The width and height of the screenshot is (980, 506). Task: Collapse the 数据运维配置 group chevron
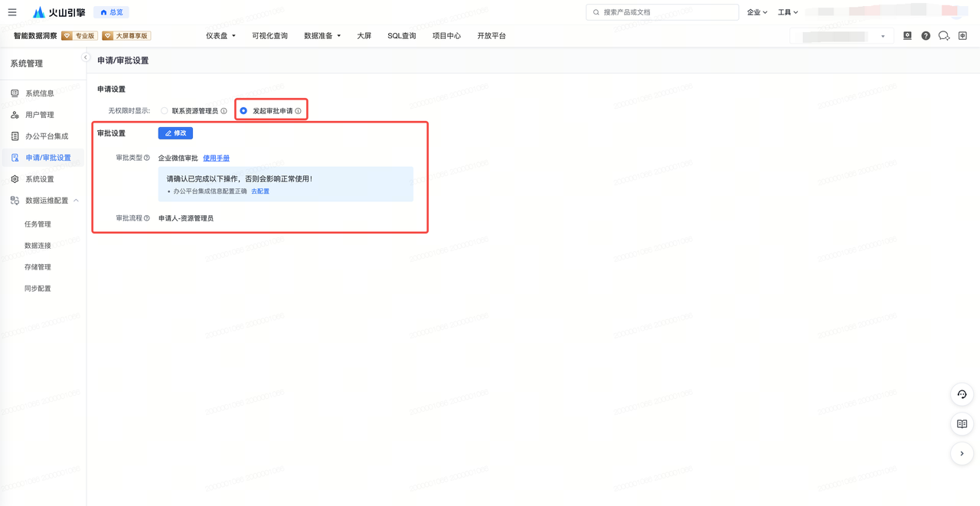coord(76,201)
